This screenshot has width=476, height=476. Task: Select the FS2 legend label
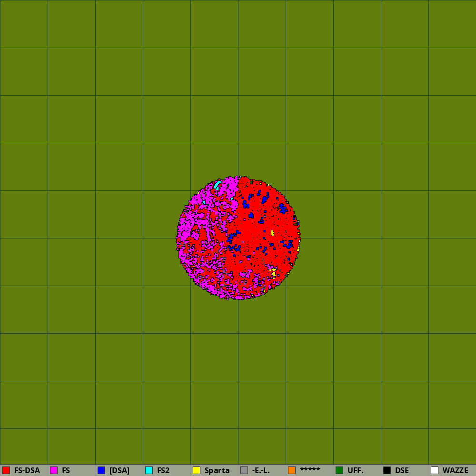point(163,470)
